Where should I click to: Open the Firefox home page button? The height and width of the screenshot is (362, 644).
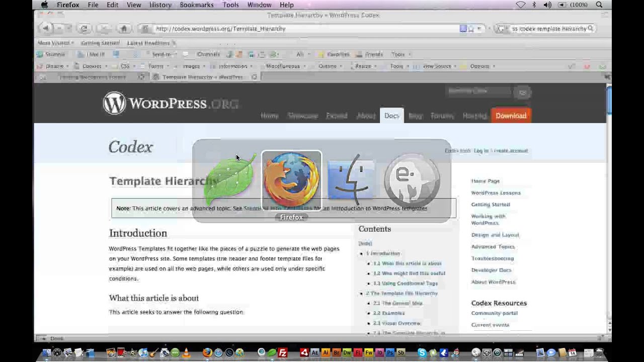[x=124, y=29]
